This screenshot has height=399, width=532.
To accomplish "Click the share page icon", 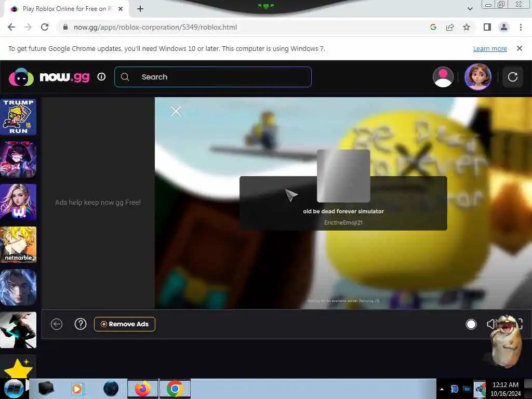I will point(450,27).
